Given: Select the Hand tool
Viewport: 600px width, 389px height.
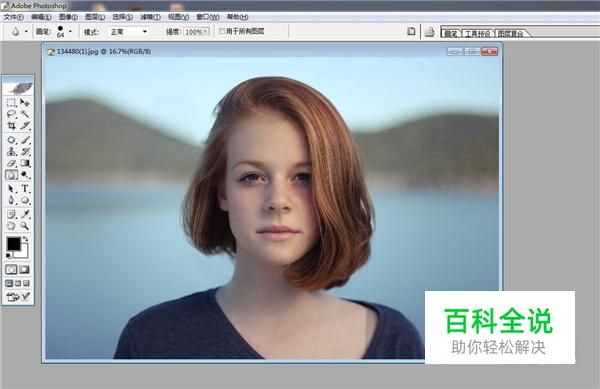Looking at the screenshot, I should [x=11, y=226].
